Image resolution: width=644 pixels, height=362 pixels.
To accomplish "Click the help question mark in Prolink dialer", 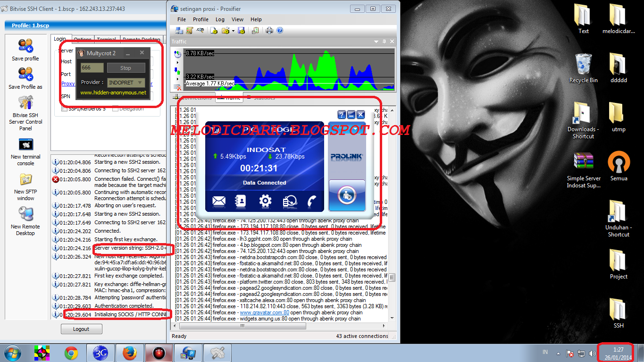I will click(342, 115).
